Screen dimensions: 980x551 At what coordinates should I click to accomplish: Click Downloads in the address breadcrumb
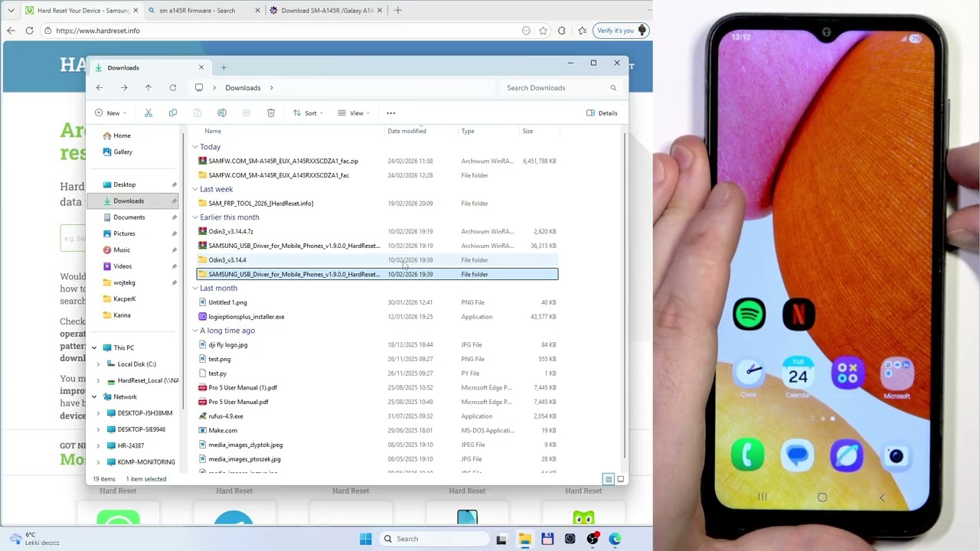(243, 88)
